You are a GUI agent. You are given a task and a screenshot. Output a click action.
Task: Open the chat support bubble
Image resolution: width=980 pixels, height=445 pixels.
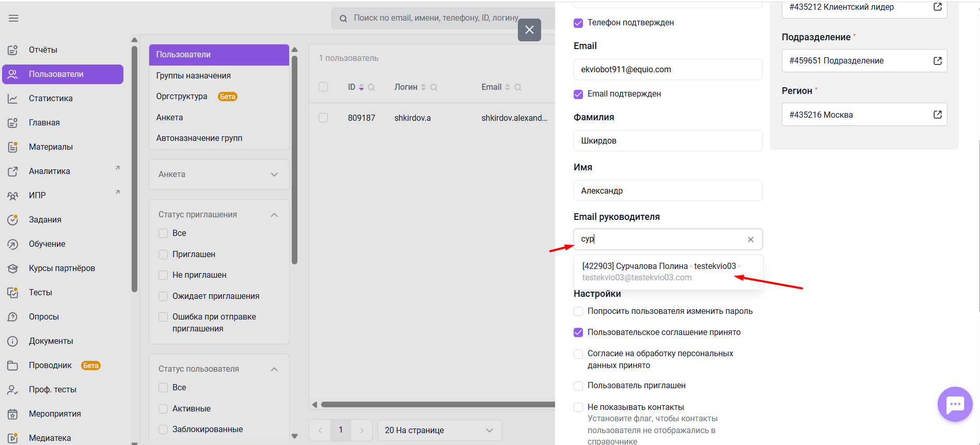(x=955, y=404)
